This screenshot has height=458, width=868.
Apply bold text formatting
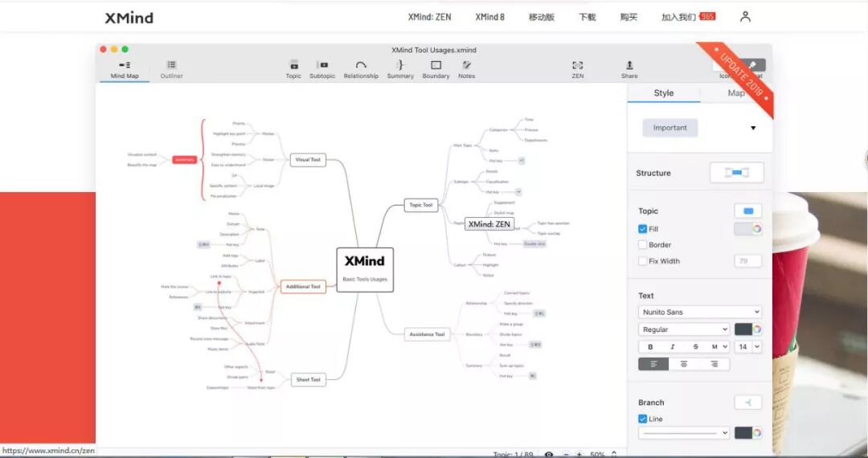pos(650,347)
